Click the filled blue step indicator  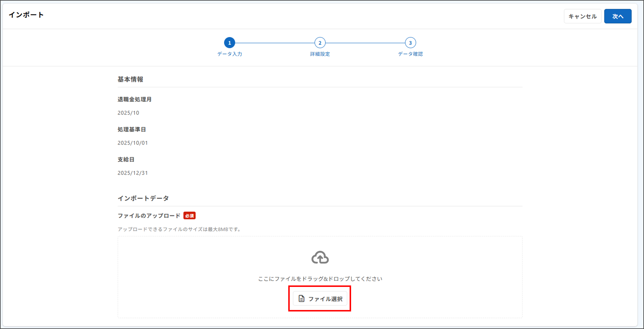coord(230,43)
